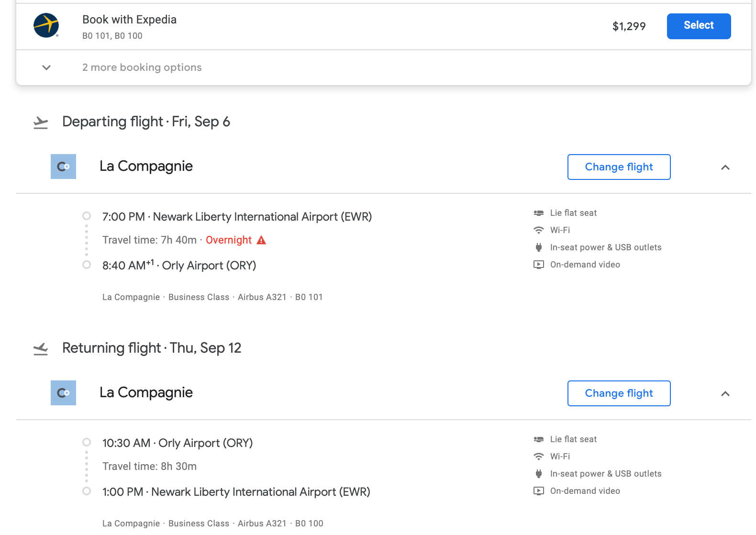
Task: Collapse the departing flight details
Action: pyautogui.click(x=725, y=167)
